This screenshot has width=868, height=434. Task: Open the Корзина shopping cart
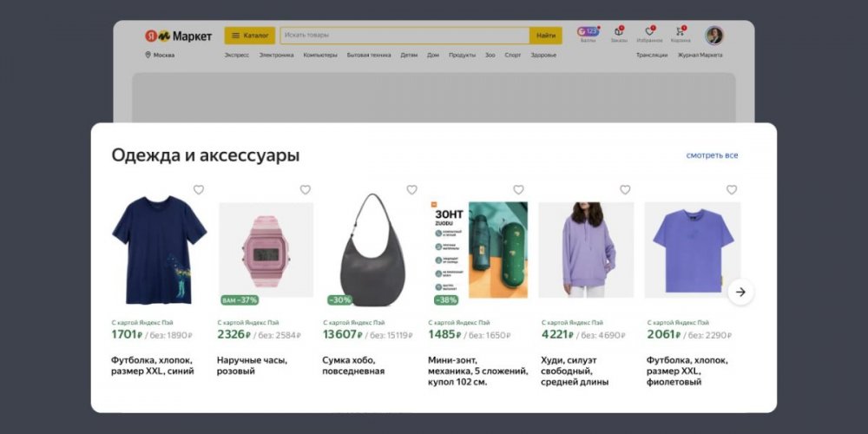[681, 34]
